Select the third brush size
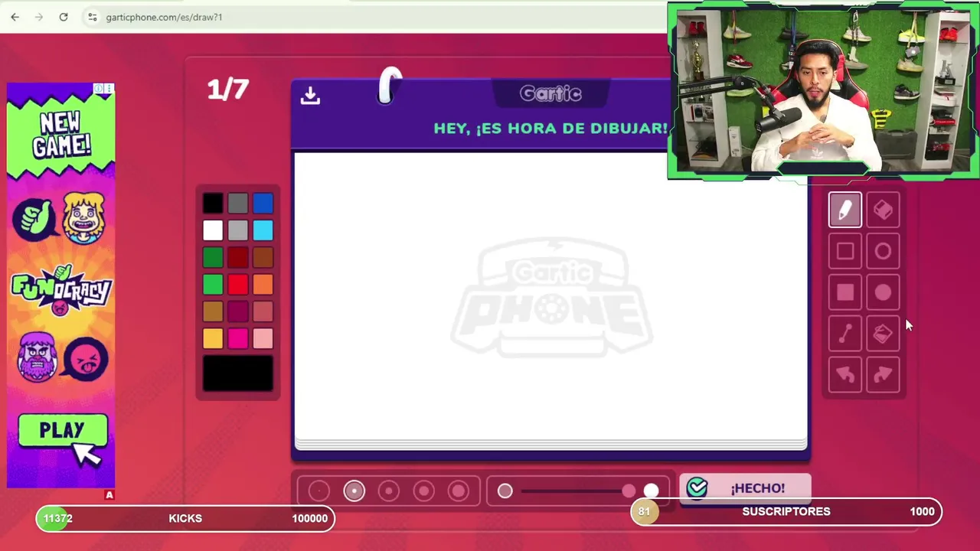Viewport: 980px width, 551px height. coord(389,491)
